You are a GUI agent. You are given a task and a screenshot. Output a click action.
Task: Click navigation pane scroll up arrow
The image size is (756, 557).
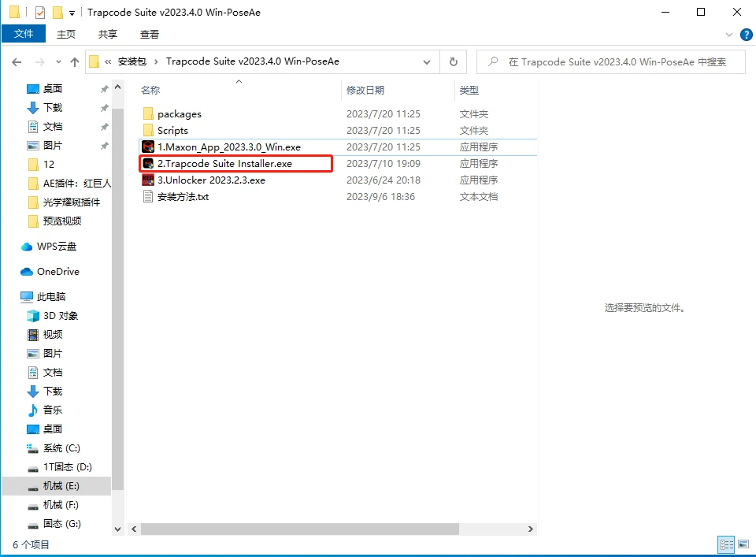(x=117, y=87)
